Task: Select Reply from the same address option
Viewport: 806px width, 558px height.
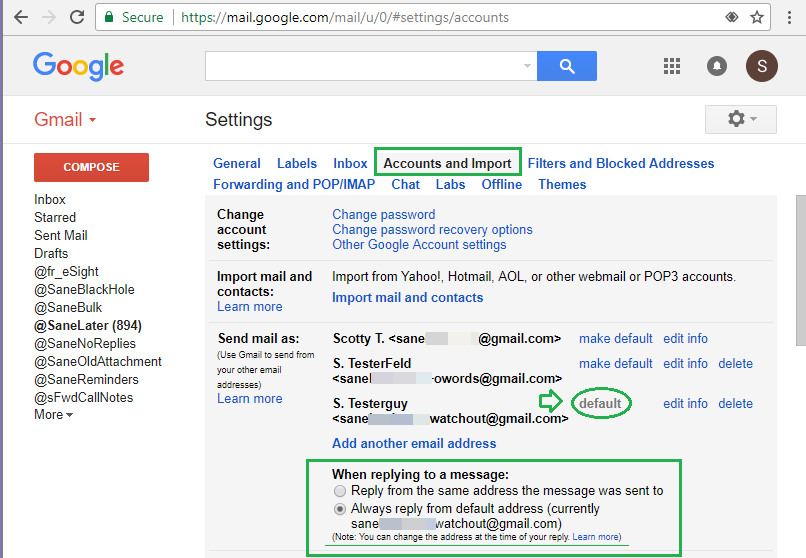Action: pos(340,491)
